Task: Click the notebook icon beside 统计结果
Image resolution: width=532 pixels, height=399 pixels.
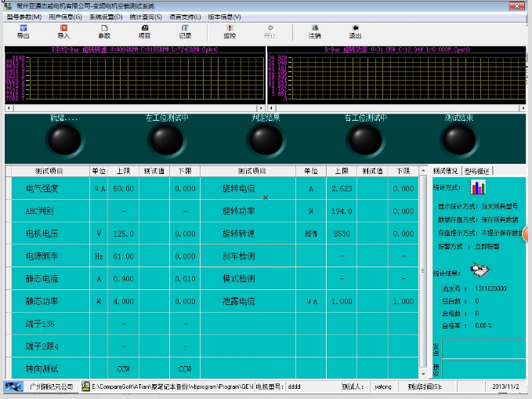Action: [x=479, y=270]
